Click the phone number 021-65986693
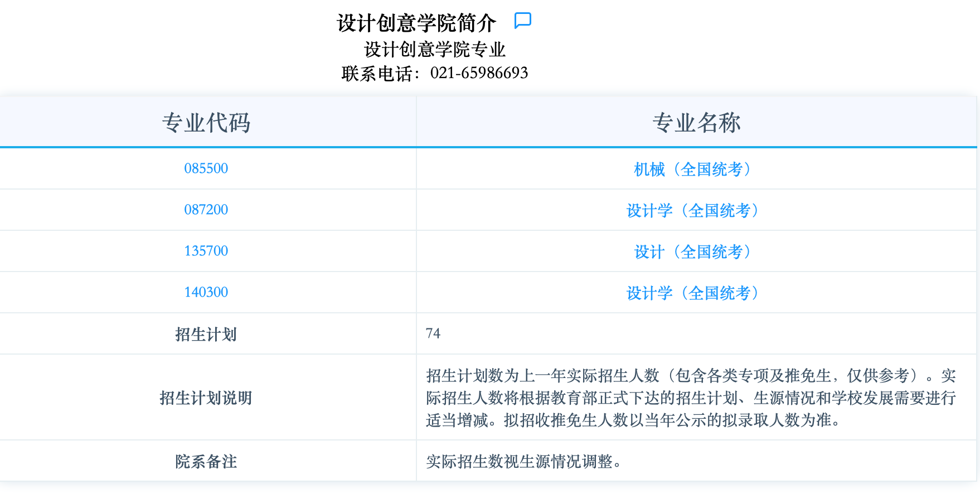Screen dimensions: 980x494 coord(479,73)
